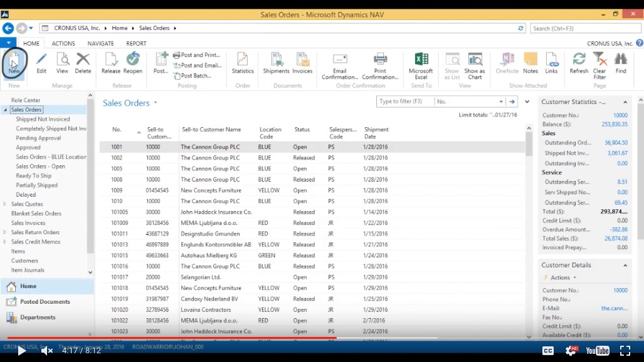The width and height of the screenshot is (644, 362).
Task: Click Email Confirmation icon
Action: [340, 59]
